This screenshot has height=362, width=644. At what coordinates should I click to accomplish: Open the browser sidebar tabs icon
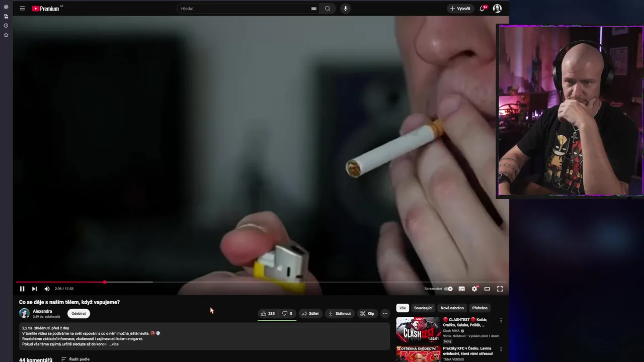(6, 16)
